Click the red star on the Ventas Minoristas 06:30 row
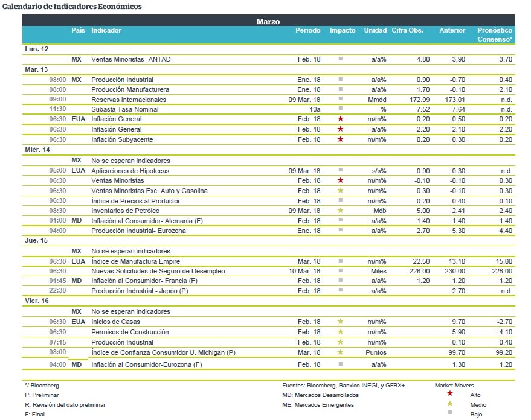This screenshot has height=420, width=531. [340, 180]
